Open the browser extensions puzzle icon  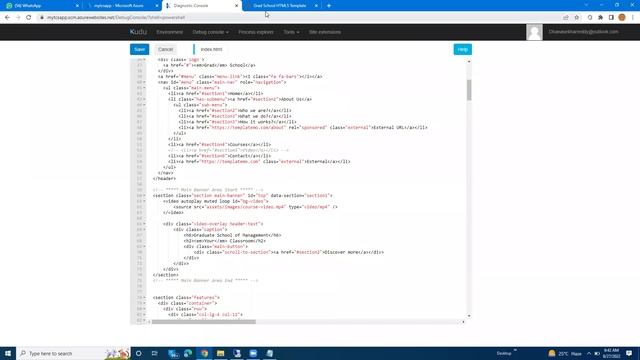pos(600,18)
